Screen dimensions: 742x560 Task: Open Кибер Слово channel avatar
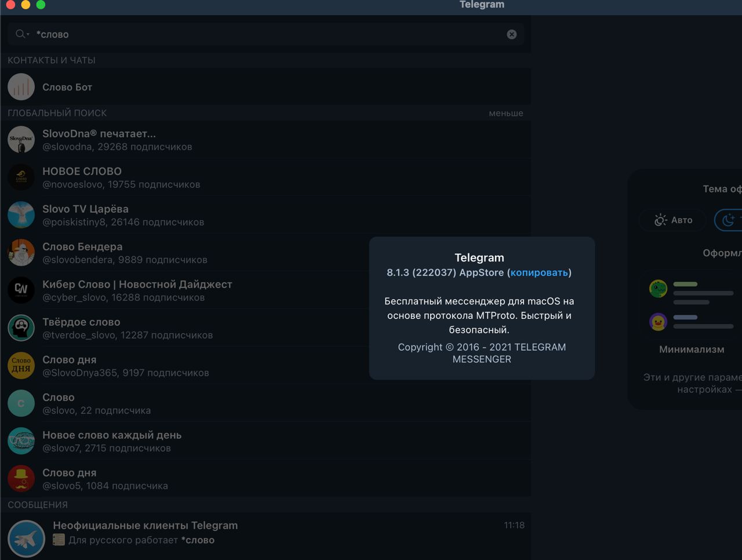(x=21, y=290)
